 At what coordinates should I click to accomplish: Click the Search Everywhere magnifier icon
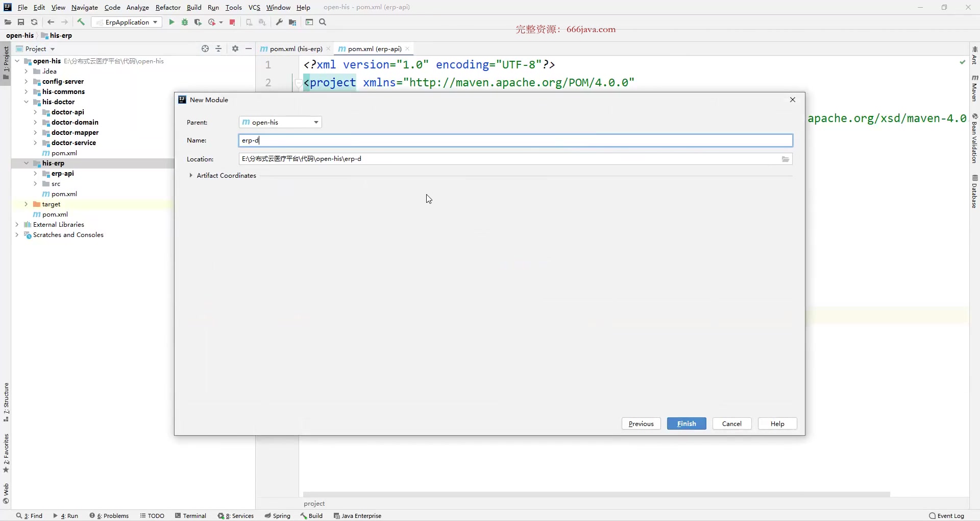323,22
